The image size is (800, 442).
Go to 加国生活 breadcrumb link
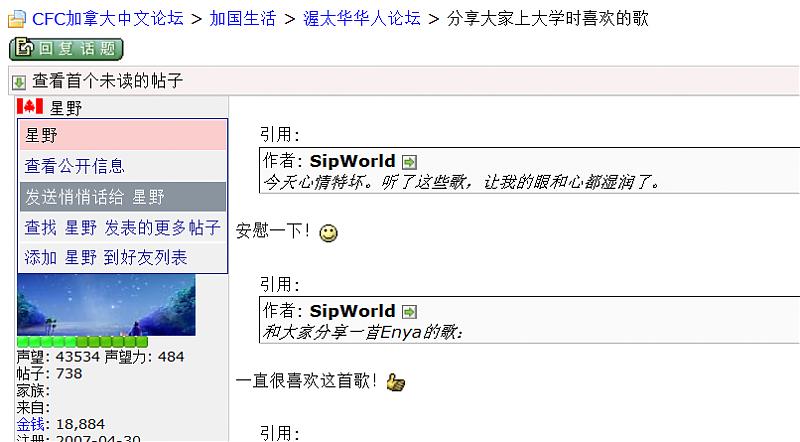[243, 19]
